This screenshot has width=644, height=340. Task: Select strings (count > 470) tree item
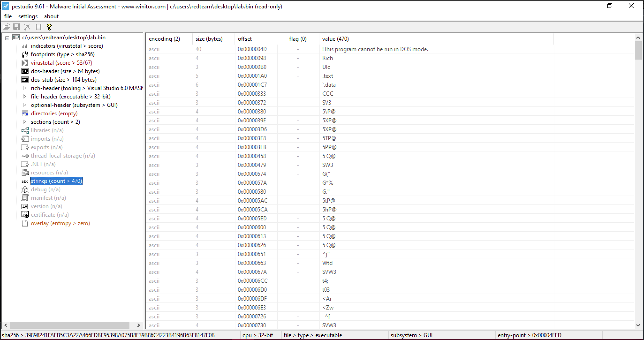coord(57,181)
